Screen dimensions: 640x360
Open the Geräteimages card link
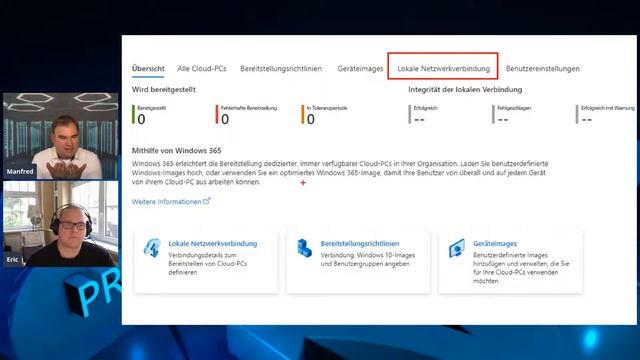click(495, 244)
